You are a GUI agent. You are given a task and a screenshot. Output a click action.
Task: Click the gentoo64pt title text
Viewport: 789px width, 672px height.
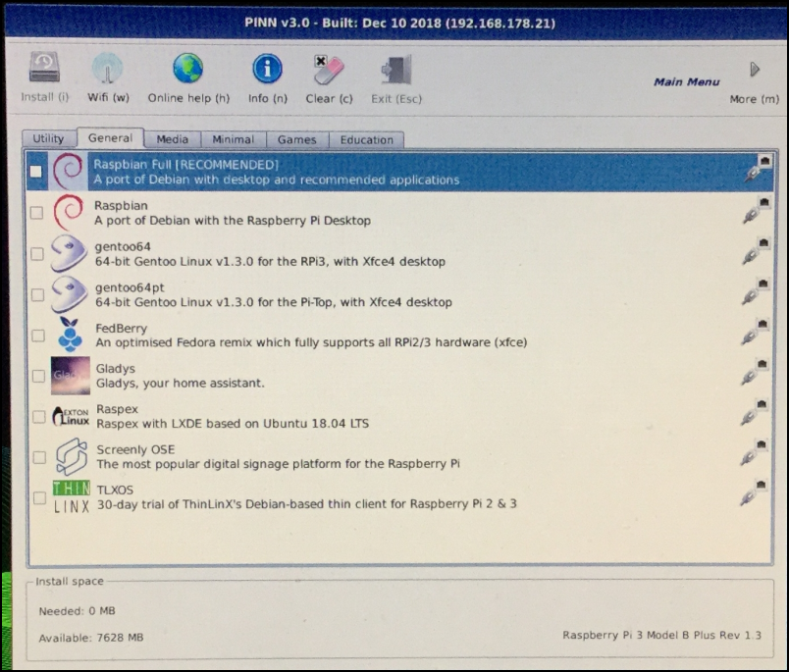click(130, 287)
